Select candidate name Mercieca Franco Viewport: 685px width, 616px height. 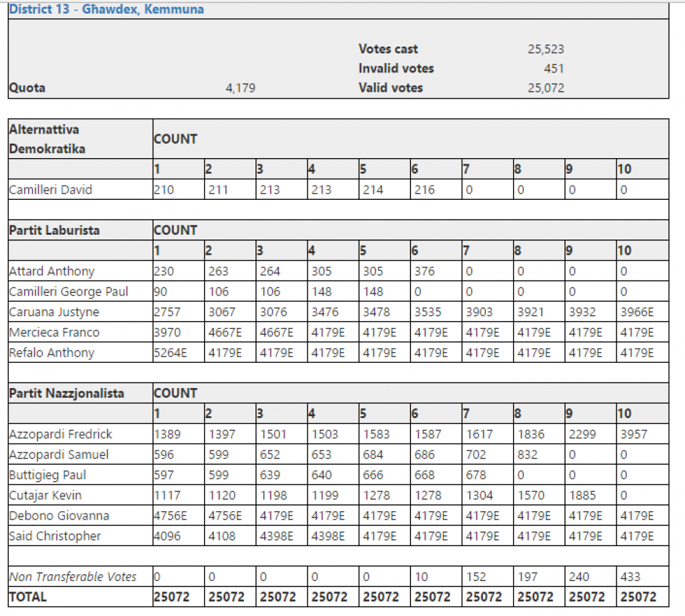(x=54, y=333)
